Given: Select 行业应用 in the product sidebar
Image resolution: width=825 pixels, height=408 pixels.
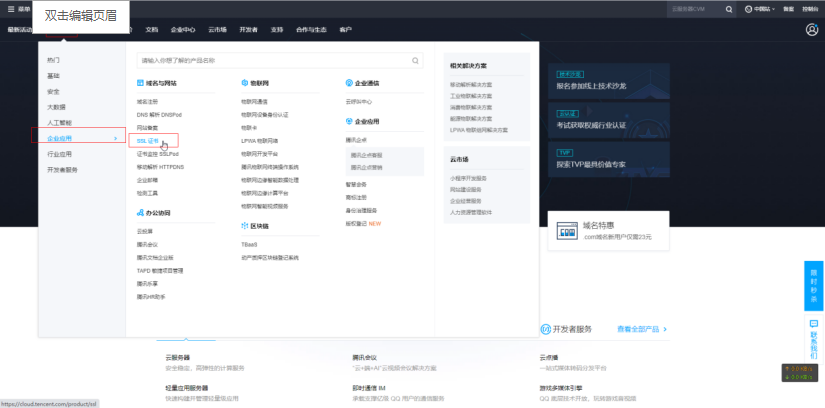Looking at the screenshot, I should coord(59,154).
